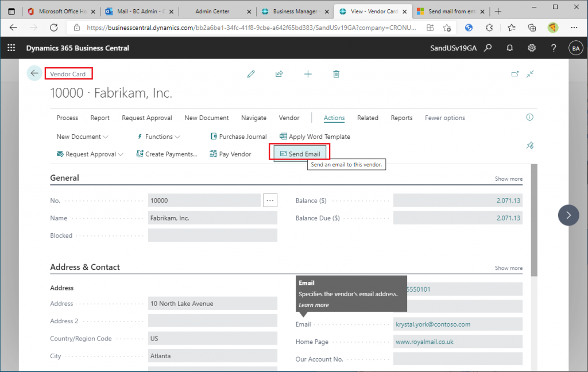Open the Request Approval menu tab
Screen dimensions: 588x372
pyautogui.click(x=146, y=118)
